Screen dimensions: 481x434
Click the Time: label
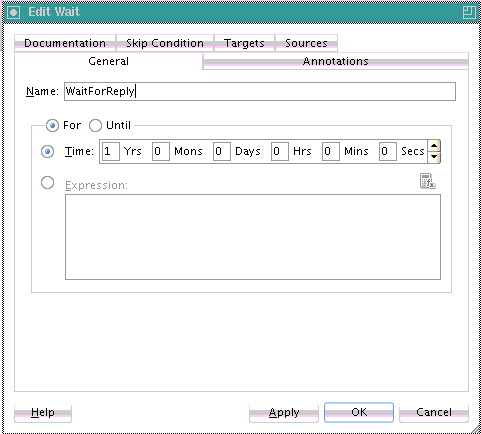coord(79,151)
